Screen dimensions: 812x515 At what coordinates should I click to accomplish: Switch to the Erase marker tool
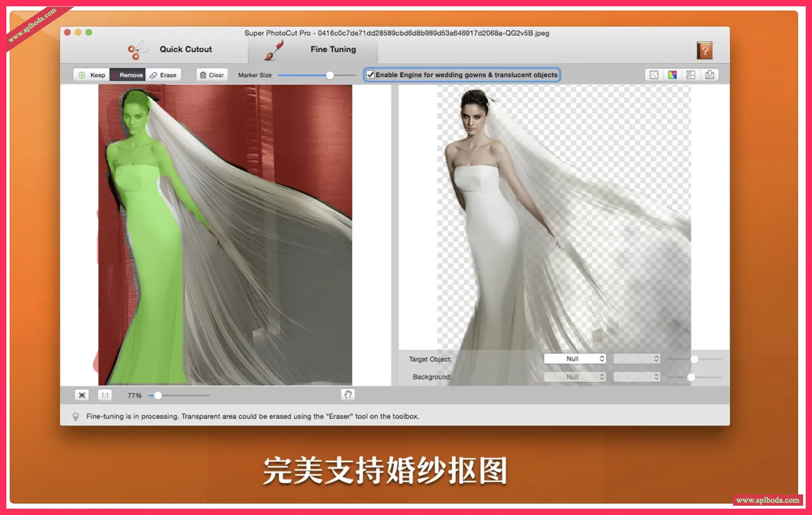163,75
